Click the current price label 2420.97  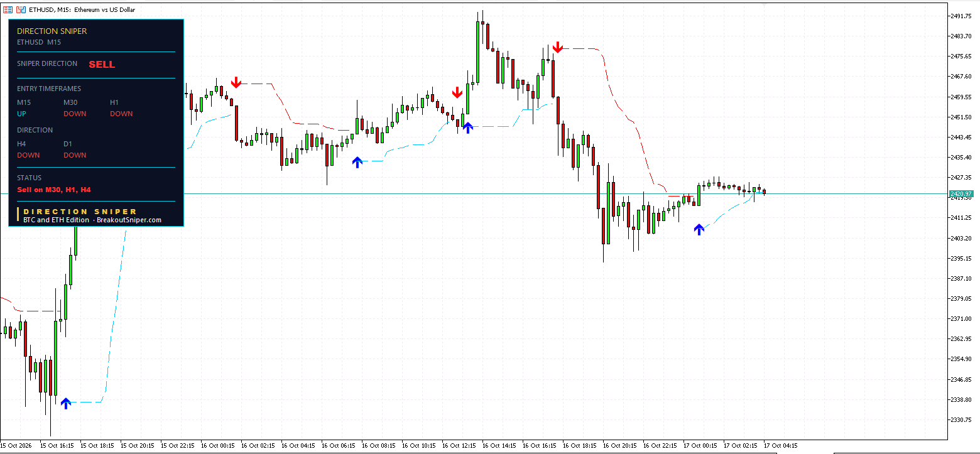point(962,193)
